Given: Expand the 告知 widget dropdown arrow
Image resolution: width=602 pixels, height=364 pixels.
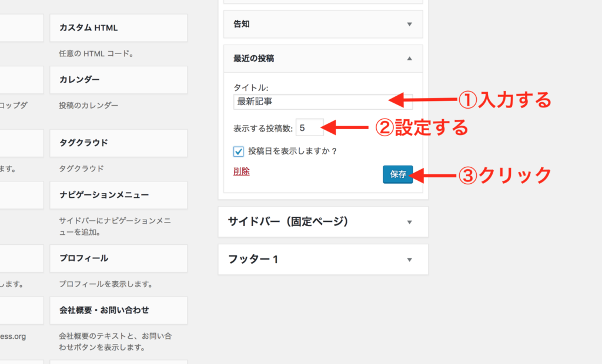Looking at the screenshot, I should (410, 24).
